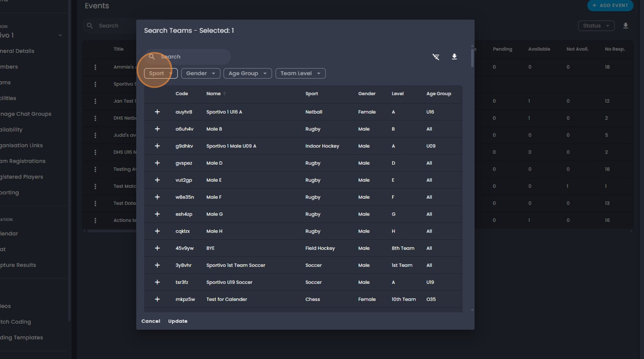This screenshot has height=359, width=644.
Task: Open Team Registrations in sidebar
Action: (x=23, y=161)
